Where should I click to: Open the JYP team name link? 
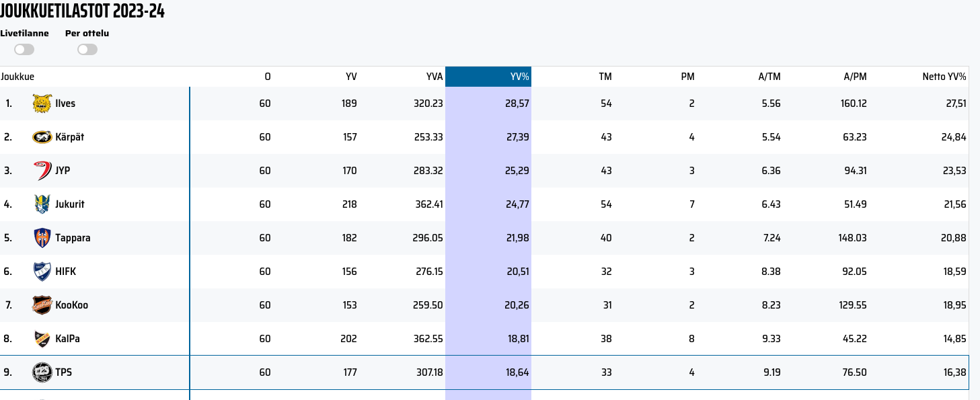coord(63,171)
